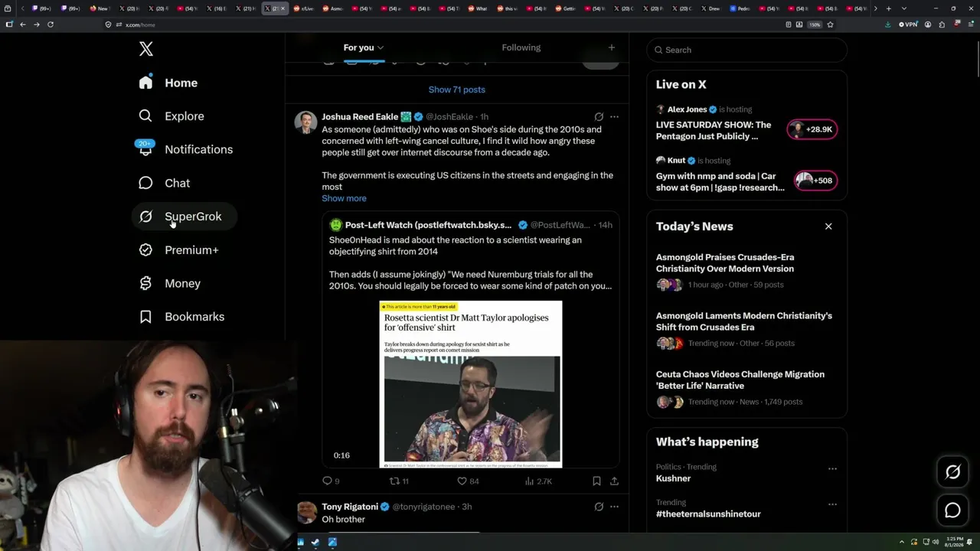Open the #theeternalsunshinetour trend
The height and width of the screenshot is (551, 980).
tap(708, 514)
